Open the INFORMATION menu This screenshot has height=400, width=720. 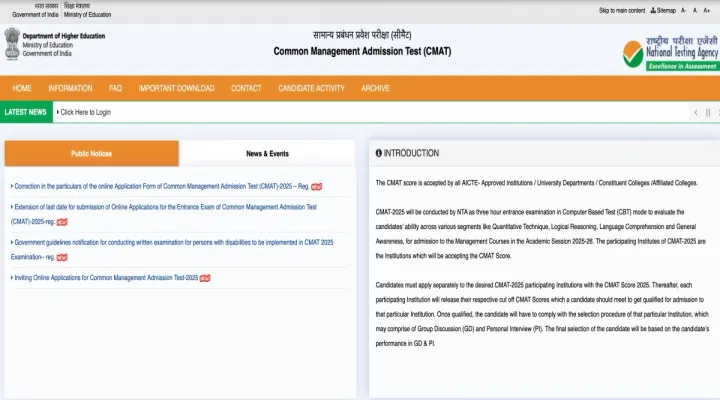[70, 88]
